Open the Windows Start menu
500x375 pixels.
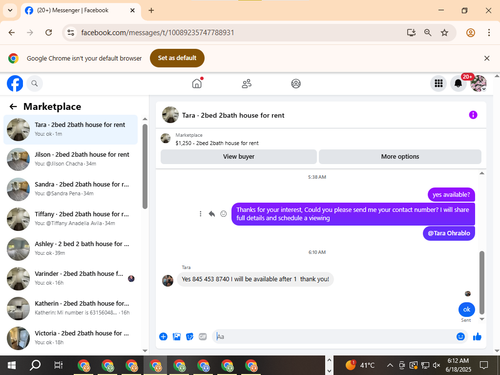tap(11, 366)
